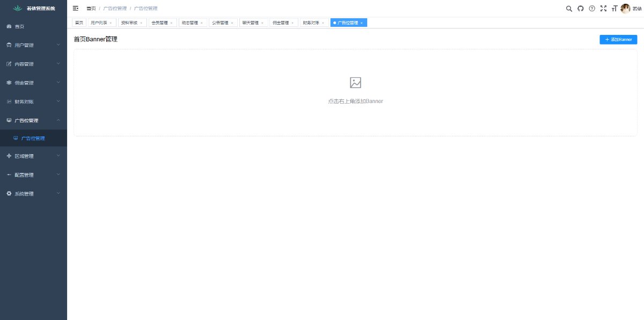Expand the 配置管理 chevron
The image size is (644, 320).
(x=58, y=175)
